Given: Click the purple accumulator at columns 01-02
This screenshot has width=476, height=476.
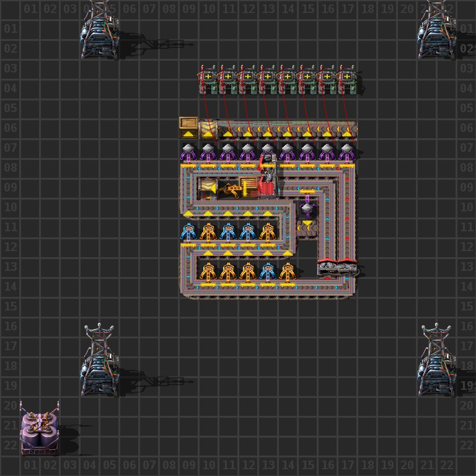Looking at the screenshot, I should tap(40, 429).
